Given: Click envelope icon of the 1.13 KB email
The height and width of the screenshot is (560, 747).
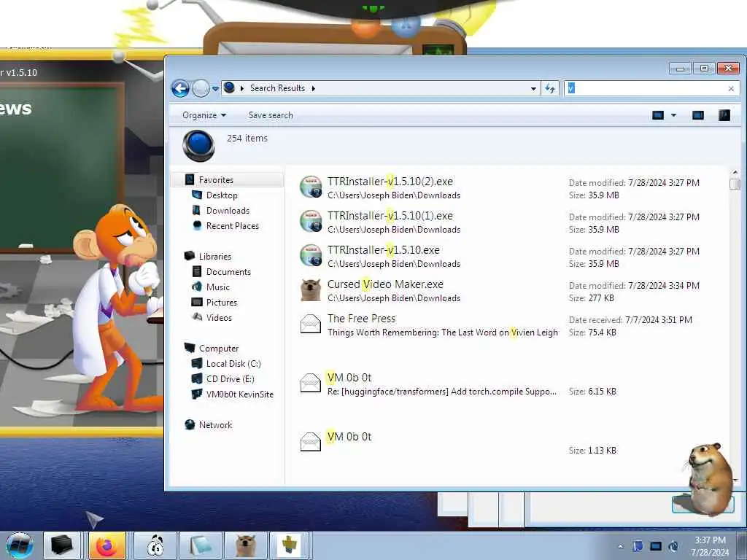Looking at the screenshot, I should click(311, 442).
